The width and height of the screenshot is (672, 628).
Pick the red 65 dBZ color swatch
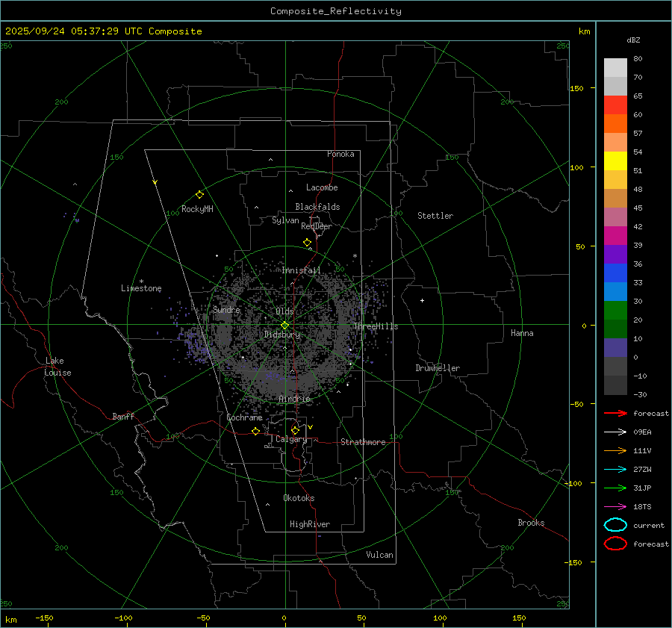click(615, 105)
